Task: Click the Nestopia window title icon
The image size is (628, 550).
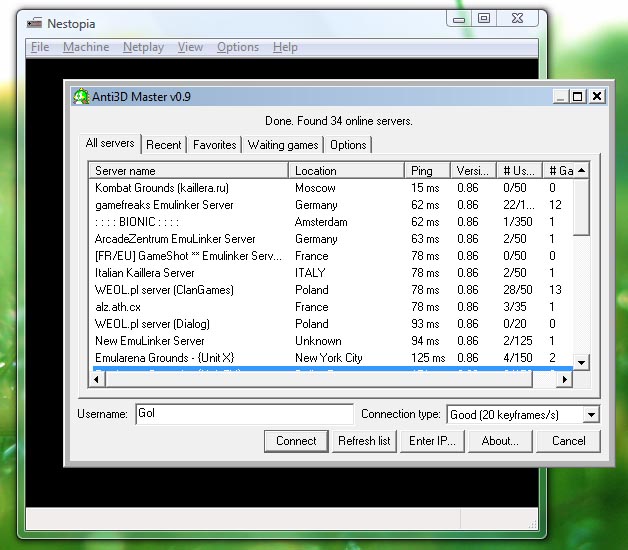Action: (34, 23)
